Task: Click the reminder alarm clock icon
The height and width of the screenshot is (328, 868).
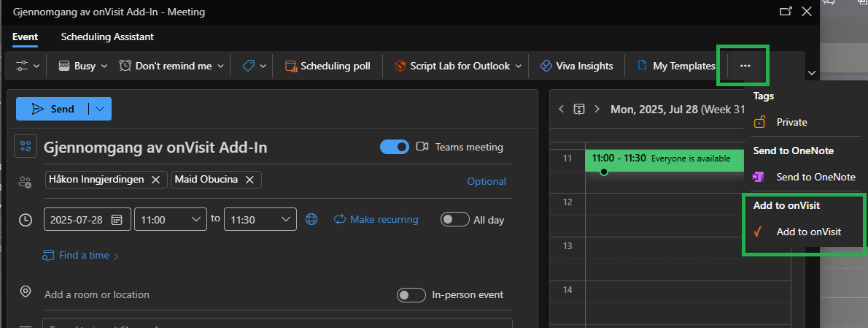Action: tap(125, 66)
